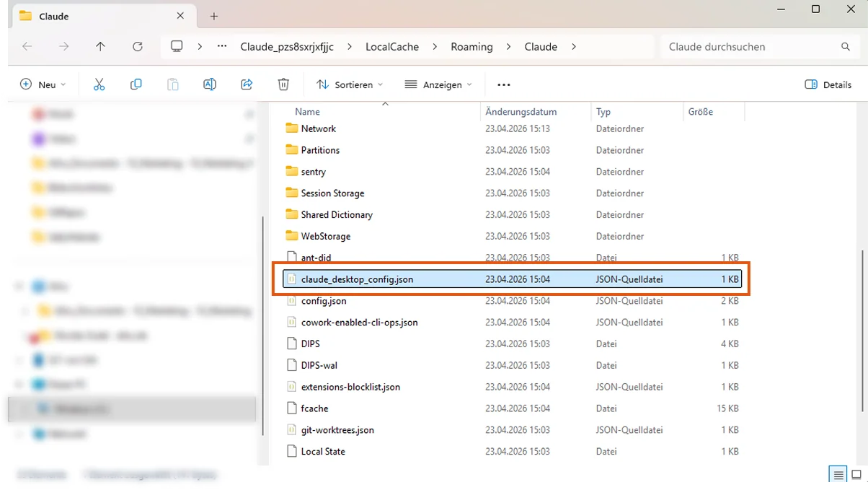868x490 pixels.
Task: Click the Back navigation arrow
Action: (x=27, y=47)
